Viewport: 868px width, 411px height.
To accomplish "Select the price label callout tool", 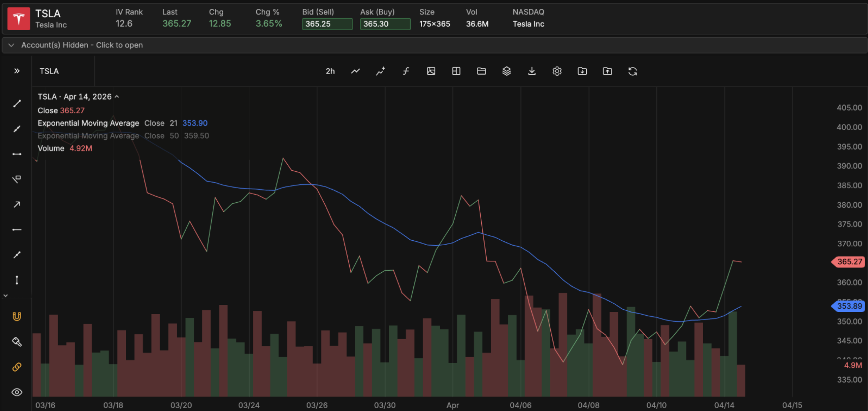I will (x=17, y=179).
